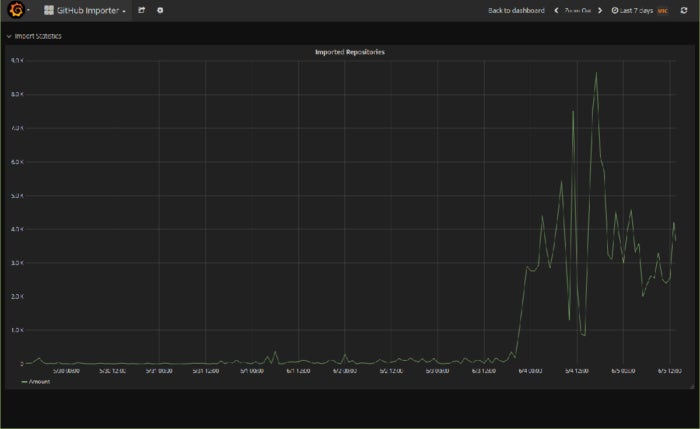Open the Grafana logo menu
Screen dimensions: 700x429
(17, 10)
